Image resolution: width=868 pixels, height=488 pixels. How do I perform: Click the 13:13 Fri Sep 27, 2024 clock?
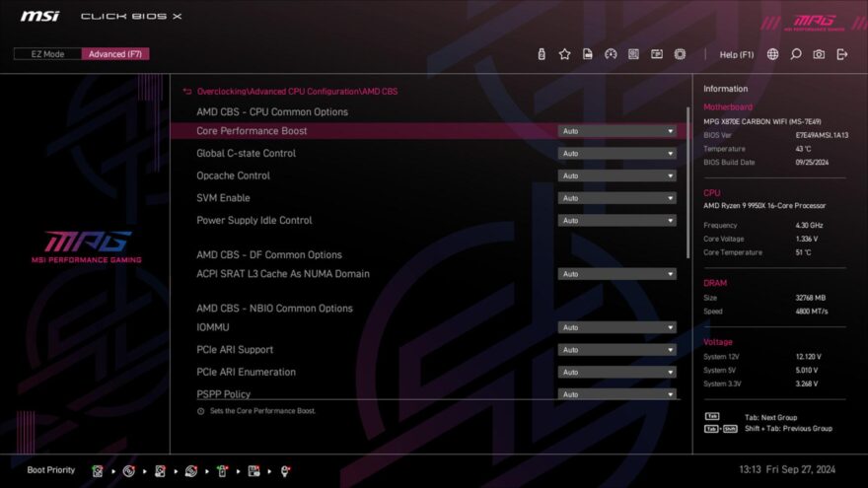tap(787, 469)
